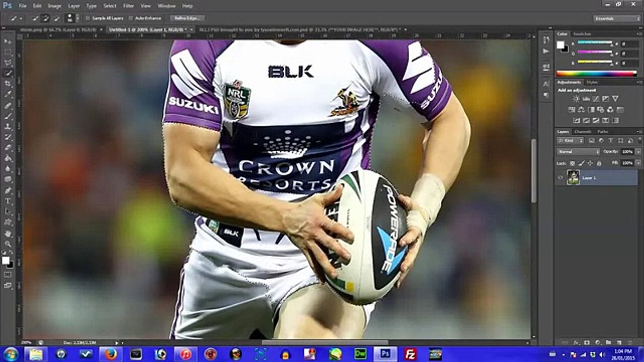Hide Layer 1 with the eye icon
Viewport: 644px width, 362px height.
point(561,177)
